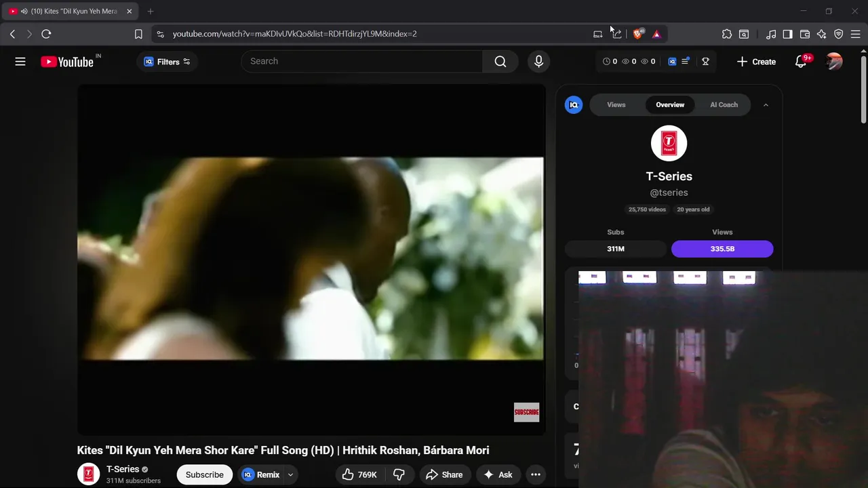868x488 pixels.
Task: Open the Create menu
Action: pos(756,62)
